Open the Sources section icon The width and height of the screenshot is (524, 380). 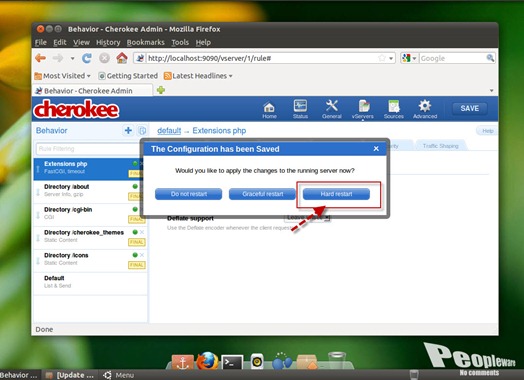394,110
